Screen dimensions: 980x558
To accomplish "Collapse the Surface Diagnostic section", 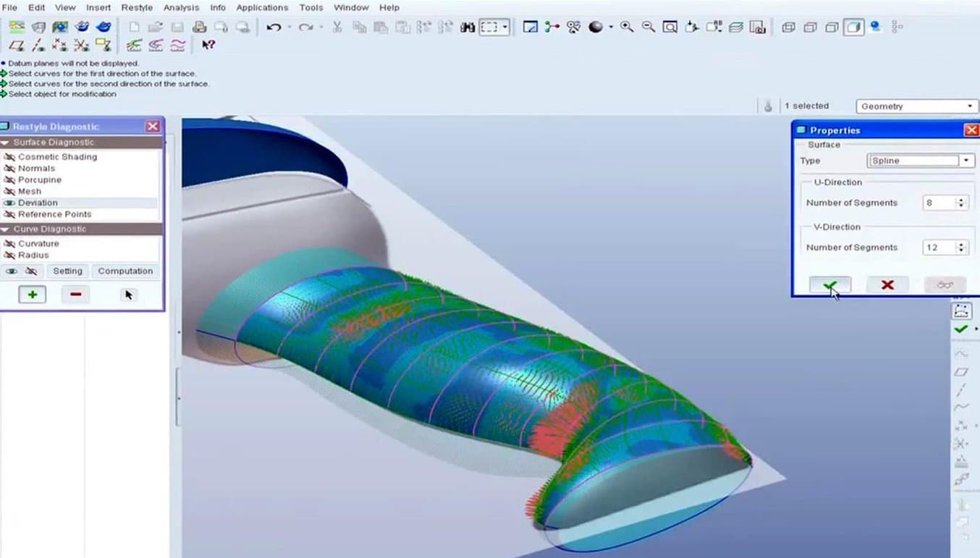I will (x=6, y=143).
